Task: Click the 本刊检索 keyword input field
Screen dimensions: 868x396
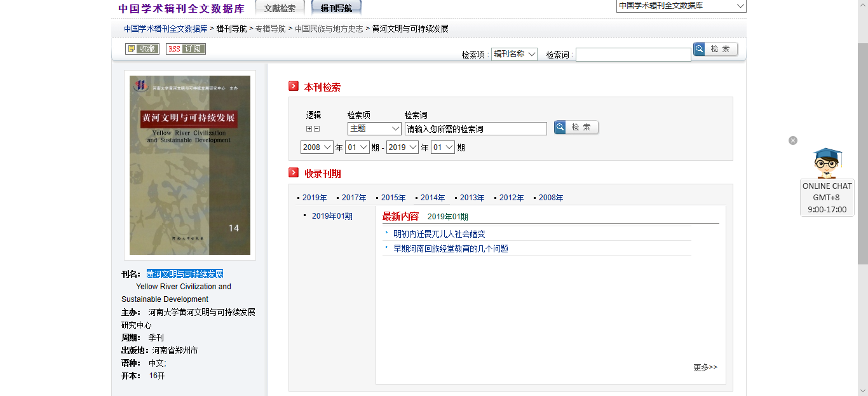Action: (x=475, y=129)
